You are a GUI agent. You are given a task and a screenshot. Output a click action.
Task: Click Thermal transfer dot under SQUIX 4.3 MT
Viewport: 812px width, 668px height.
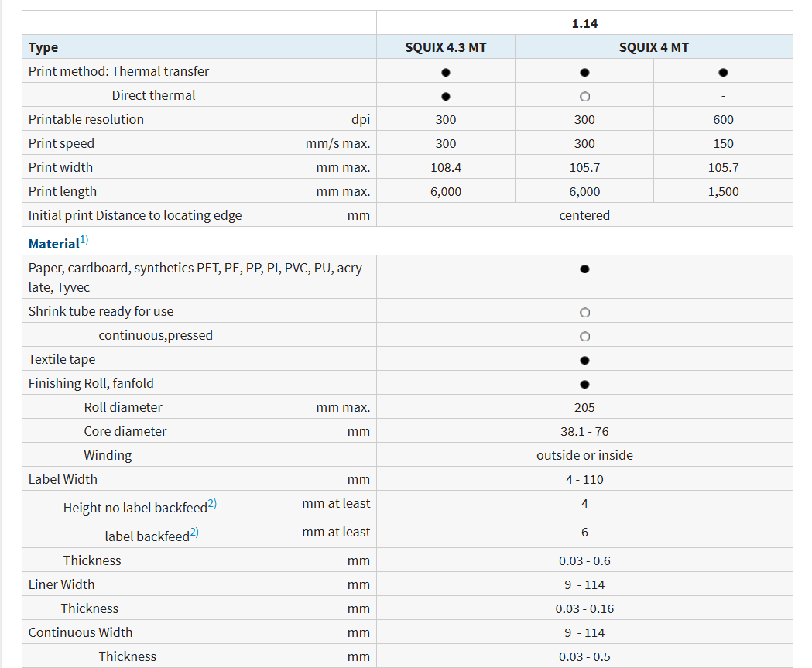click(446, 73)
